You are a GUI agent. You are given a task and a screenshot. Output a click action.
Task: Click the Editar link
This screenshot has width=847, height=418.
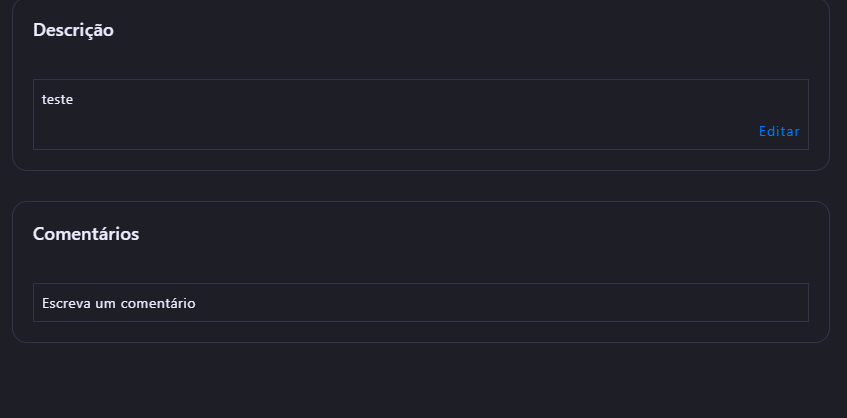(x=779, y=131)
